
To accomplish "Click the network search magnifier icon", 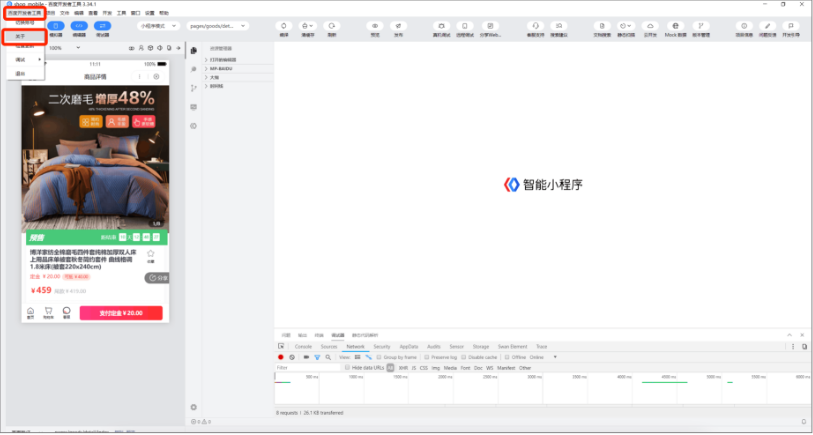I will [x=328, y=357].
